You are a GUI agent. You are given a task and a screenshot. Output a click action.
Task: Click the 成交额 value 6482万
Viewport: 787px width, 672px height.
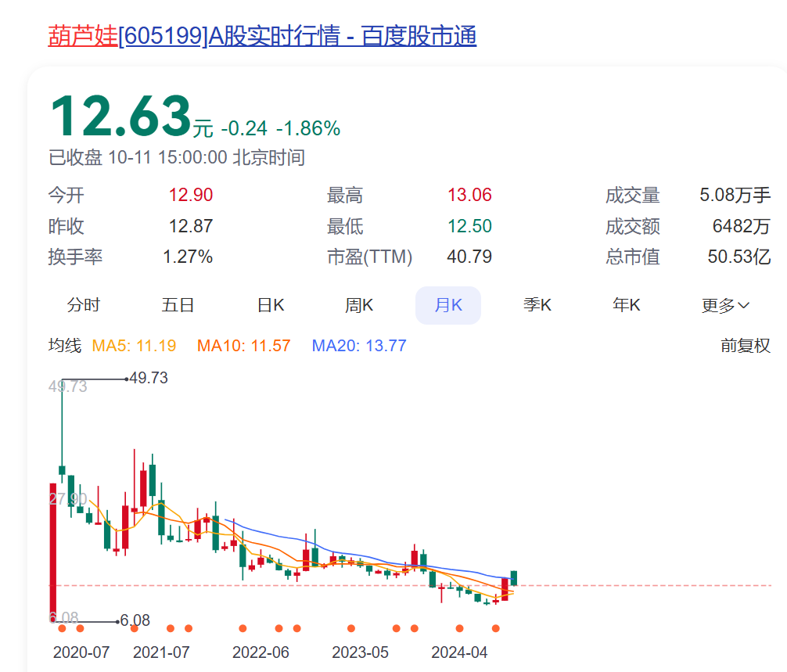pos(742,226)
